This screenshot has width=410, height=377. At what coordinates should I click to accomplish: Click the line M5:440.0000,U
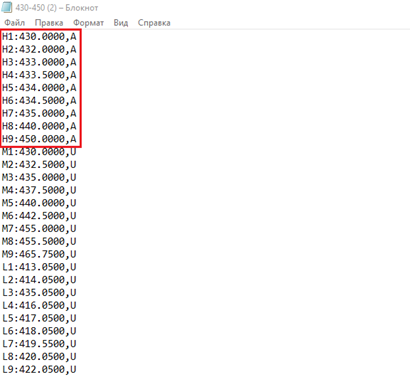pyautogui.click(x=39, y=203)
